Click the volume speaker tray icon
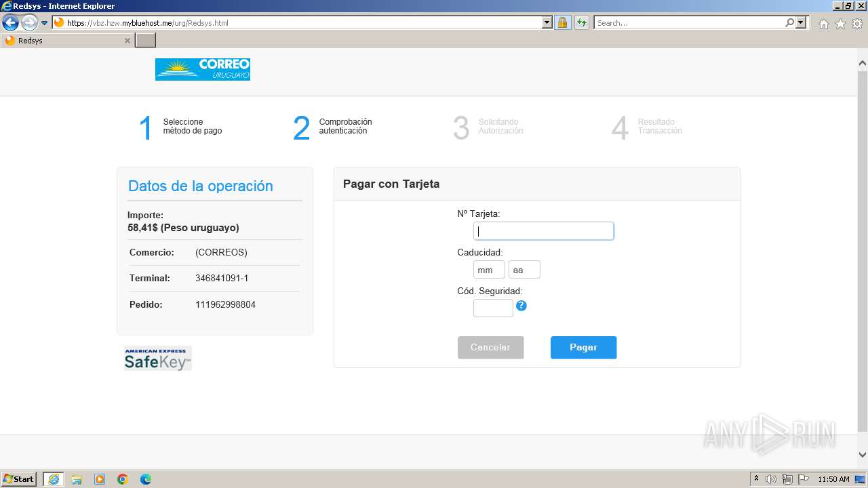The image size is (868, 488). coord(771,479)
